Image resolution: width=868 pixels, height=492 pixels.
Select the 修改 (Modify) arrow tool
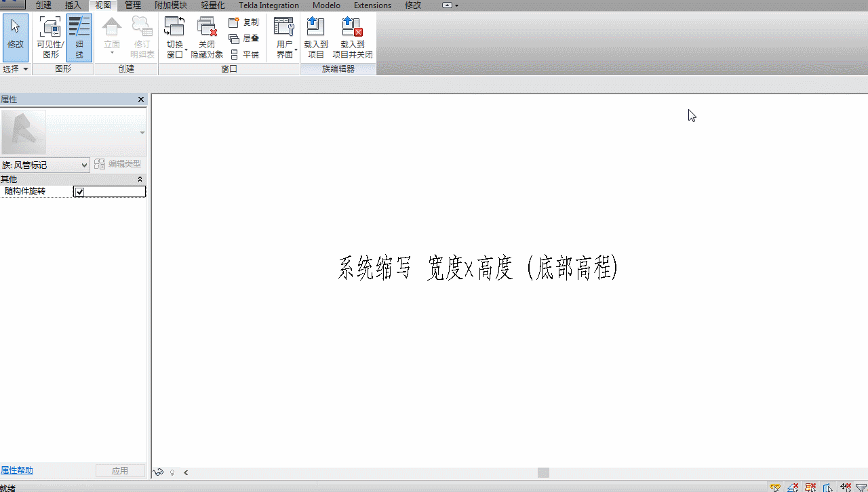coord(15,37)
